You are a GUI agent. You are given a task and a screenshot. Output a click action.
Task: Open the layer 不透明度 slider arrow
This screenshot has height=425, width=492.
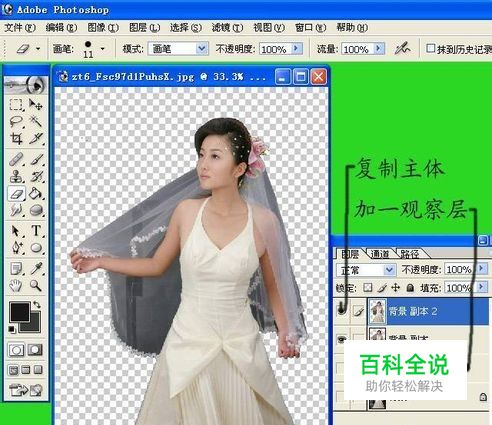pos(481,269)
